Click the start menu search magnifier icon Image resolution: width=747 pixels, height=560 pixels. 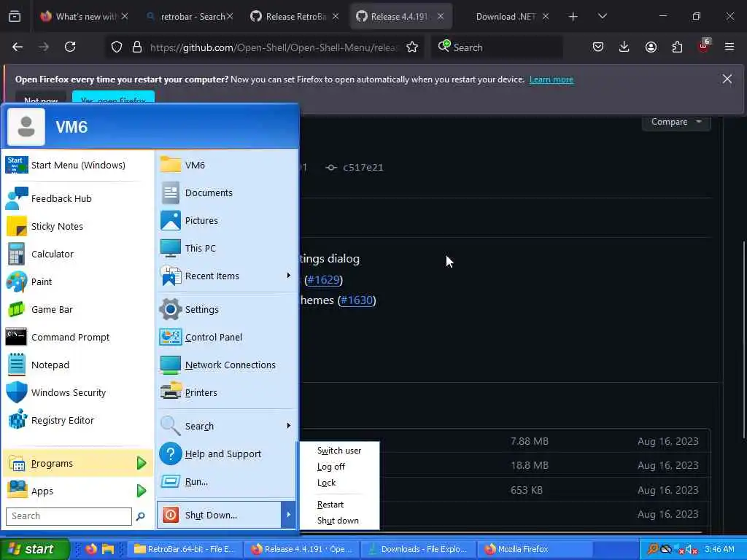(141, 516)
